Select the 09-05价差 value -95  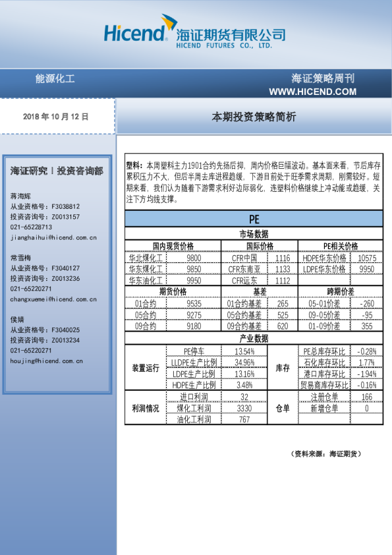367,315
